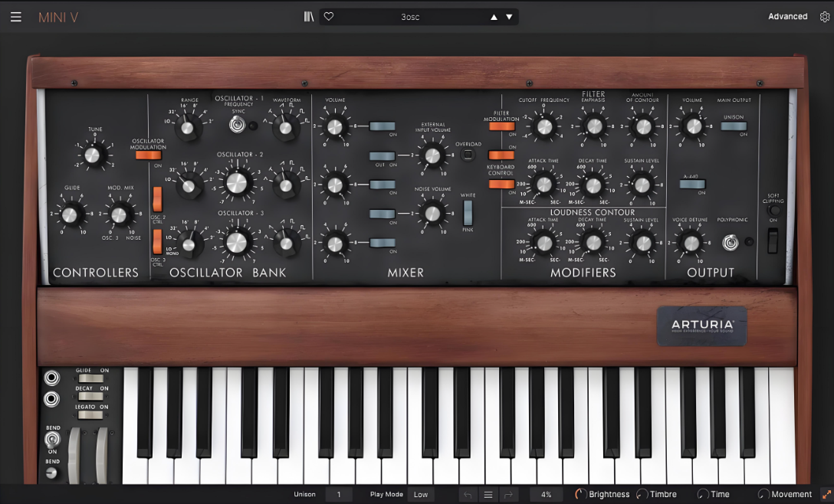Click the Unison voice count field
The height and width of the screenshot is (504, 834).
coord(339,495)
